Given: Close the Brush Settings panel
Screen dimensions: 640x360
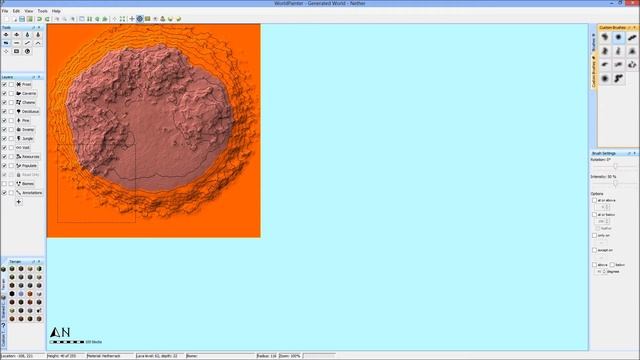Looking at the screenshot, I should point(635,153).
